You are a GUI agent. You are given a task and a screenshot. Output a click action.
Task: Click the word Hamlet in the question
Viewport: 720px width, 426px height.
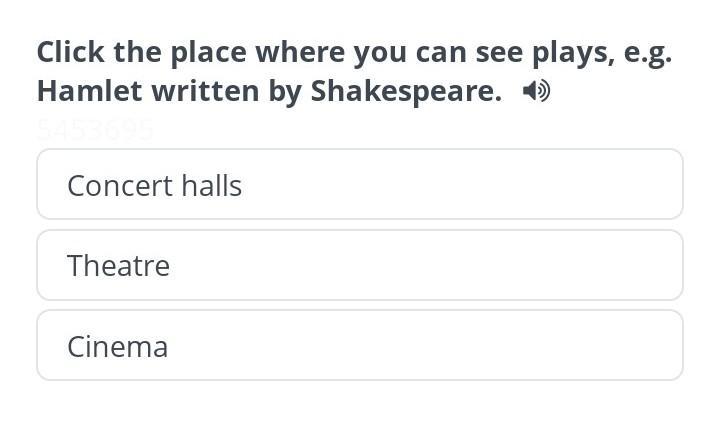coord(89,90)
